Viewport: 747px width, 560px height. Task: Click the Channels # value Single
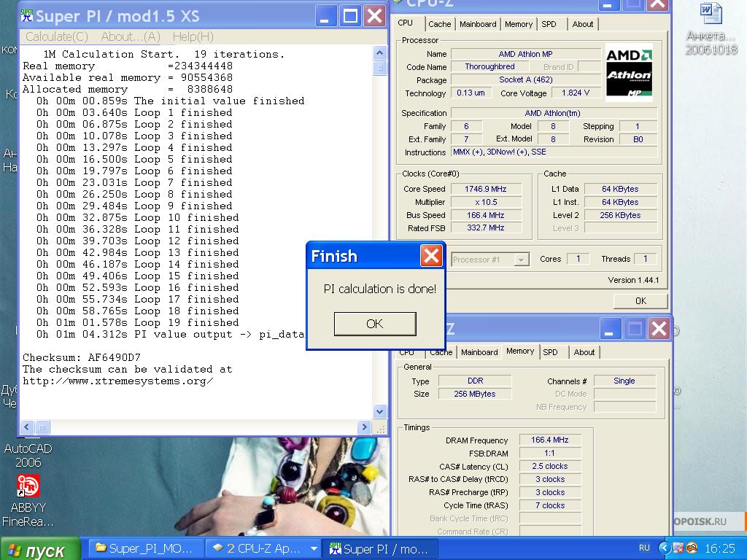(624, 381)
